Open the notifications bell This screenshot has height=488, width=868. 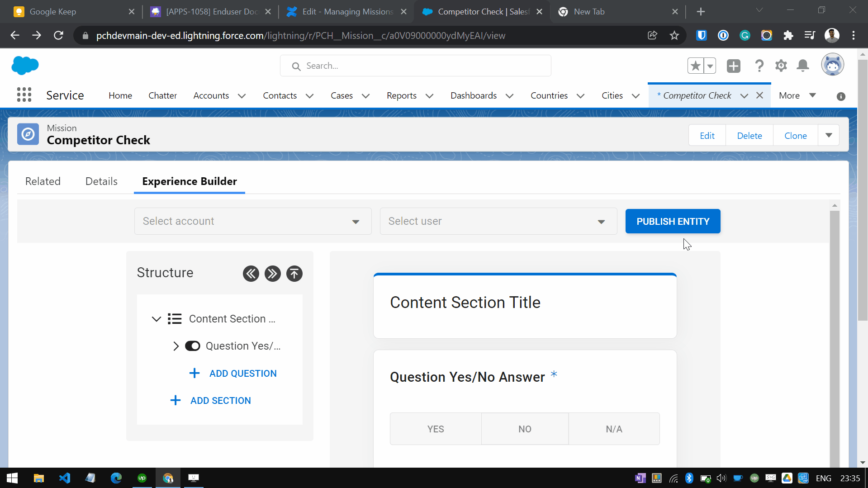click(803, 66)
